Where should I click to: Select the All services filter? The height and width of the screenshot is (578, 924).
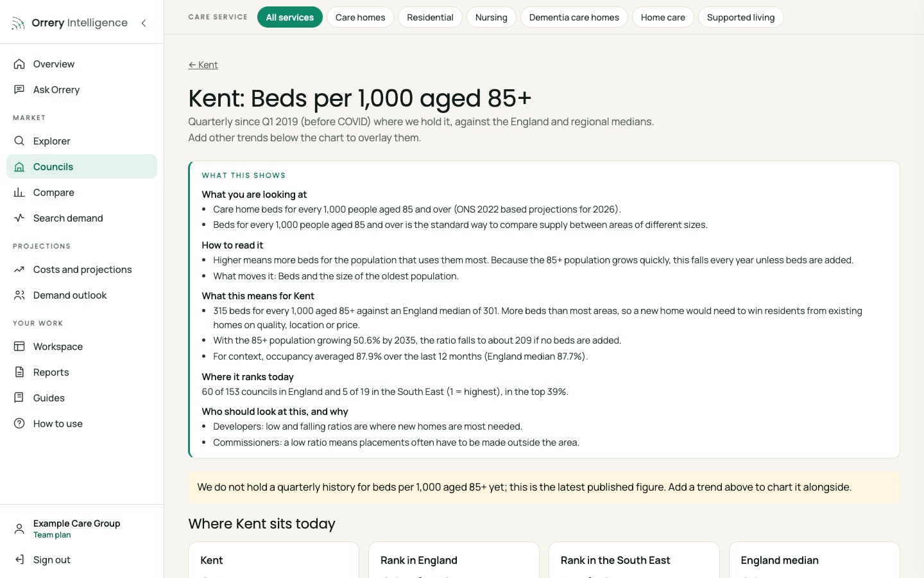[x=290, y=17]
